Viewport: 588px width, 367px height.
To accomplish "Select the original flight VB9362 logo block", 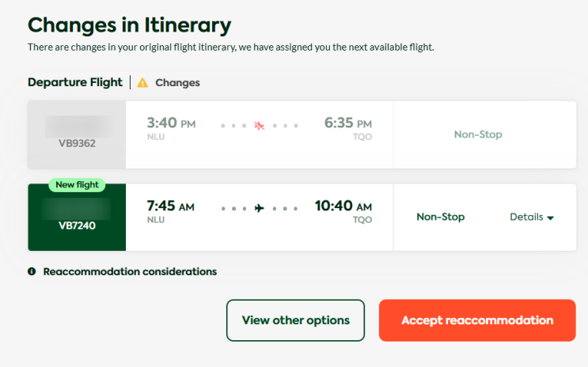I will pos(77,134).
